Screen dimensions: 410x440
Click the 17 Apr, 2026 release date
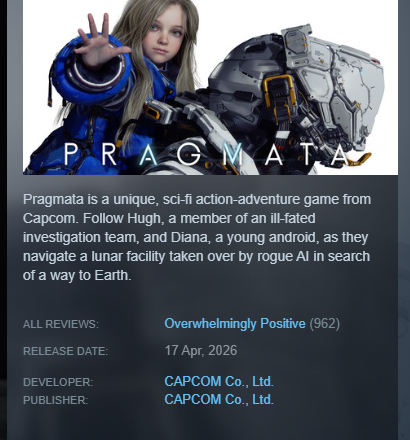click(201, 351)
